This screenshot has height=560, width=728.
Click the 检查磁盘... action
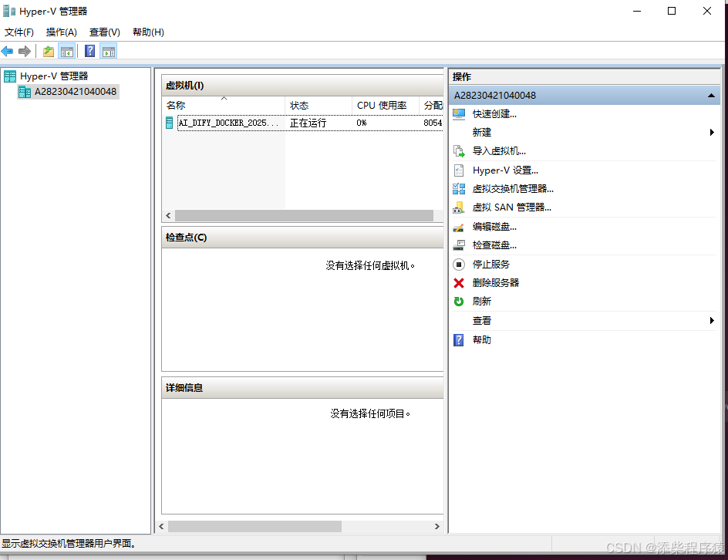pos(494,245)
